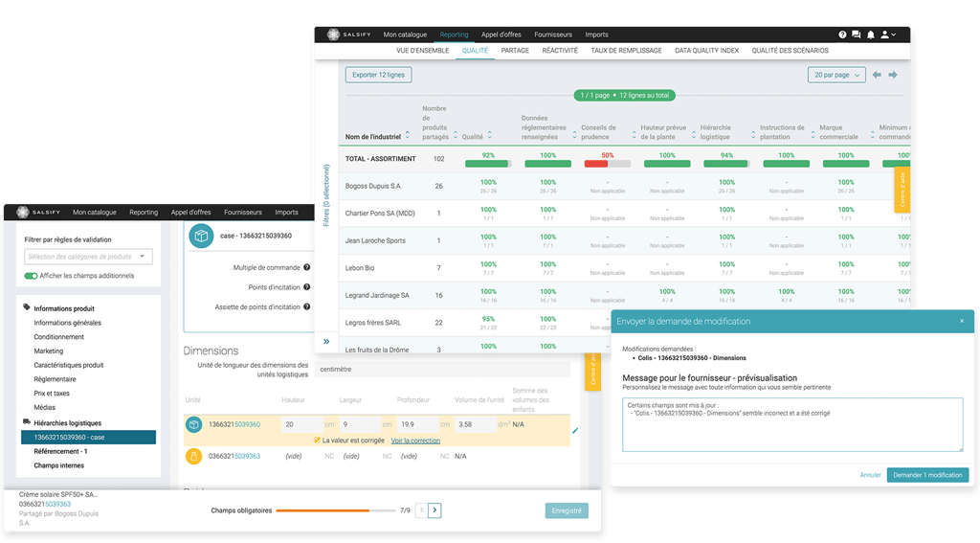Click Enregistré save button
980x543 pixels.
567,511
